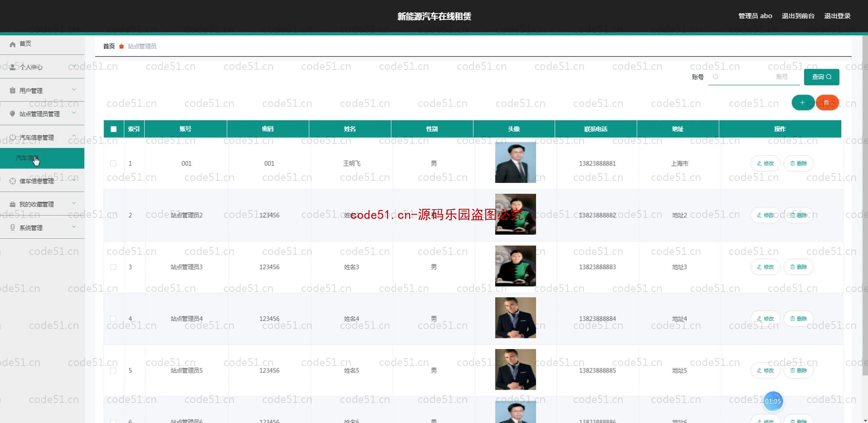Click the avatar photo of 姓名3
This screenshot has width=868, height=423.
click(x=515, y=266)
